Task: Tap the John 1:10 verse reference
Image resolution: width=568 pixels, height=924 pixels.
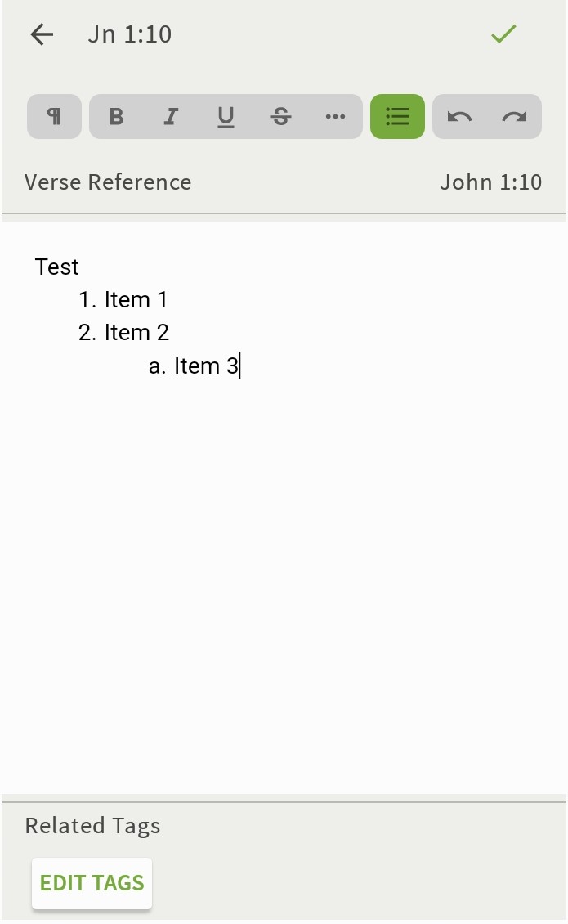Action: click(x=490, y=182)
